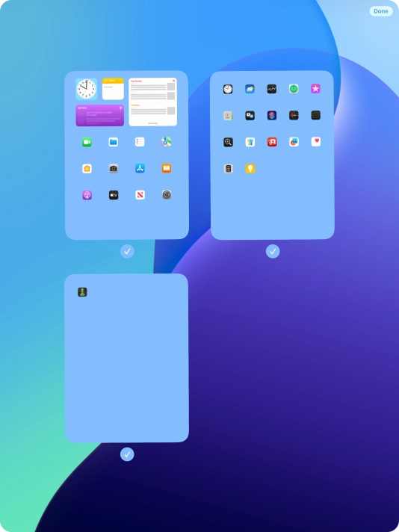This screenshot has height=532, width=399.
Task: Open Passwords keys app icon
Action: point(250,142)
